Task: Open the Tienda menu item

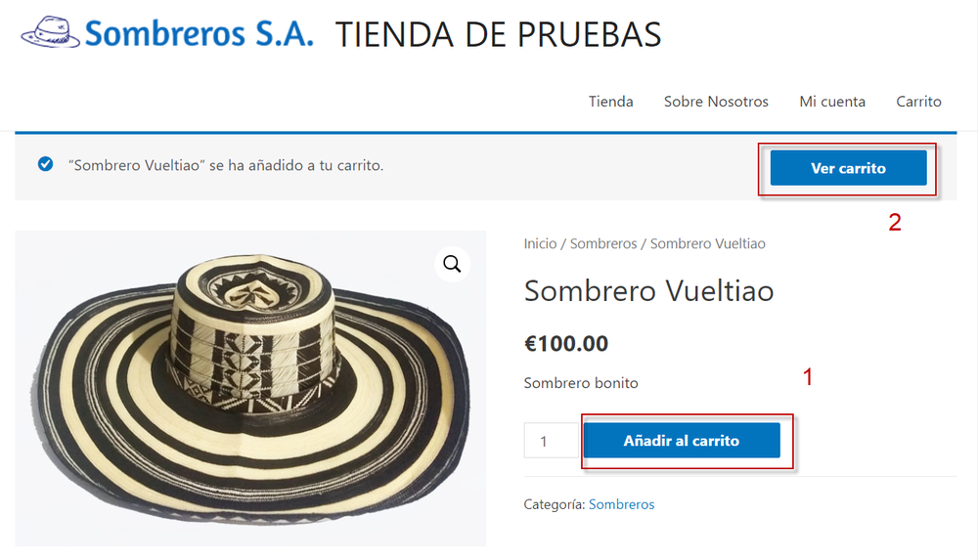Action: click(x=610, y=102)
